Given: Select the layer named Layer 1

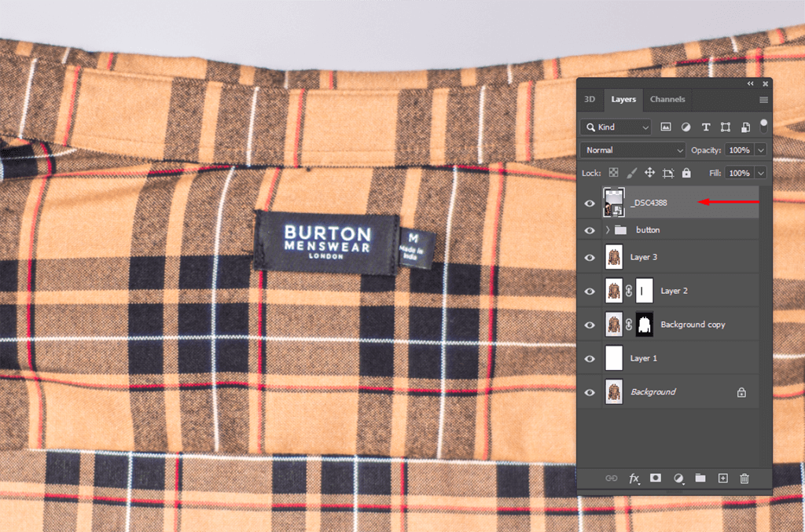Looking at the screenshot, I should click(x=643, y=358).
